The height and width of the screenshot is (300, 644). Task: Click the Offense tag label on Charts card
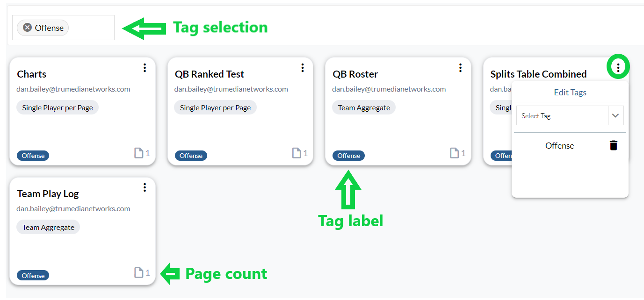coord(33,156)
